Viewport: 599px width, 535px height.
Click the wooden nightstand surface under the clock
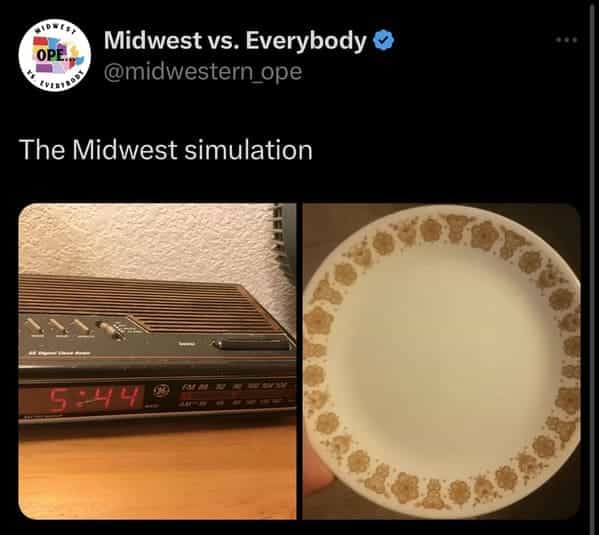tap(157, 472)
